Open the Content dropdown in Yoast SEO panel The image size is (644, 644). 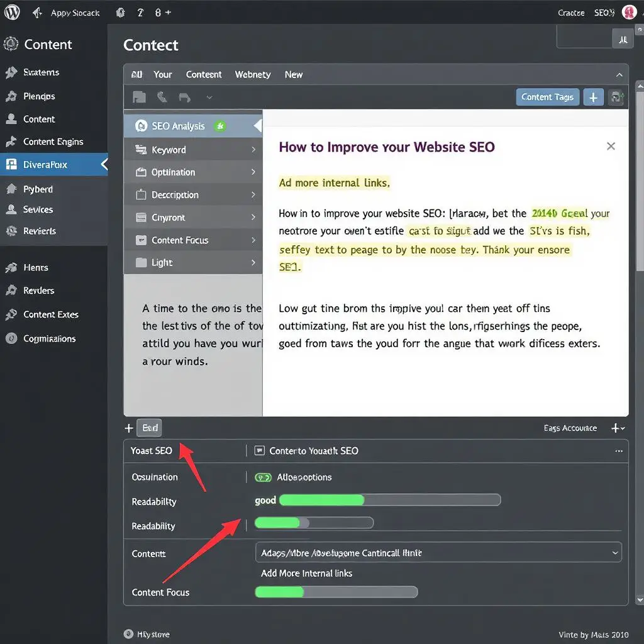[438, 553]
